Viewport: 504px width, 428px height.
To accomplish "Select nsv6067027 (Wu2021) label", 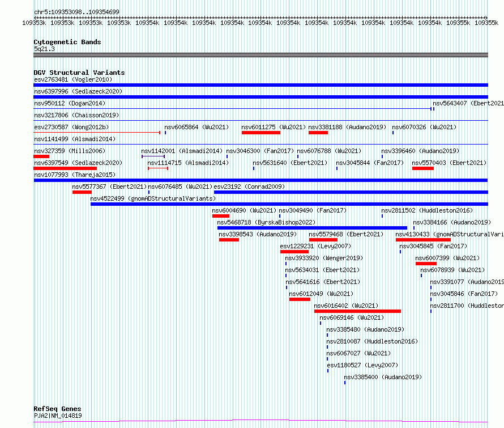I will [358, 353].
